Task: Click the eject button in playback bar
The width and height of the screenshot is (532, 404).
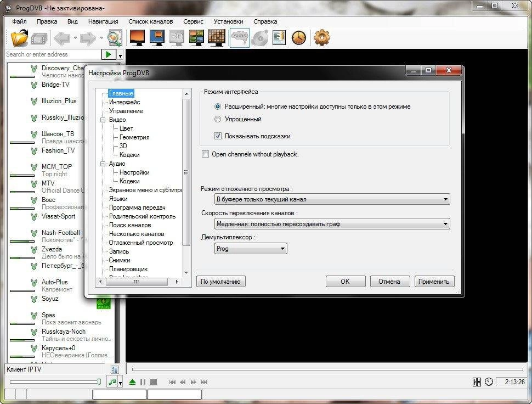Action: tap(133, 382)
